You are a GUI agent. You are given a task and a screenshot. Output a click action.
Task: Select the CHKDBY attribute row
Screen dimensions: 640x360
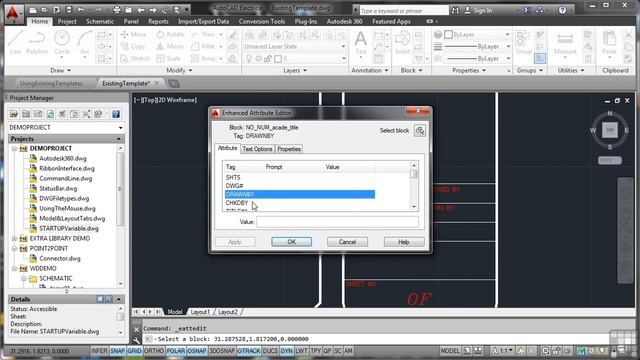300,203
